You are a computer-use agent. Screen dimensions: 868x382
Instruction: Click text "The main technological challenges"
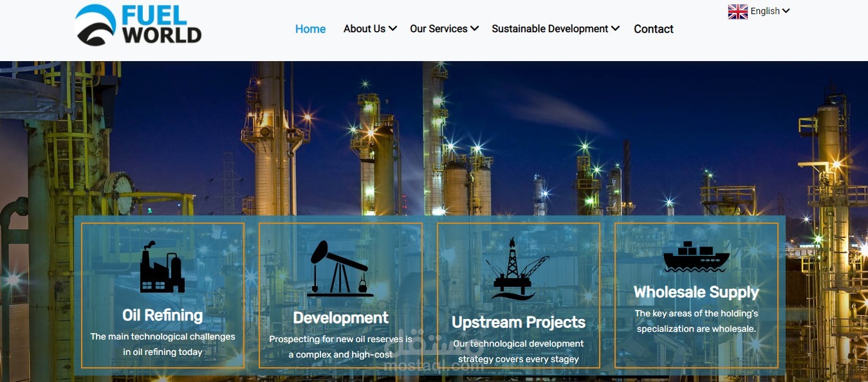(x=163, y=336)
